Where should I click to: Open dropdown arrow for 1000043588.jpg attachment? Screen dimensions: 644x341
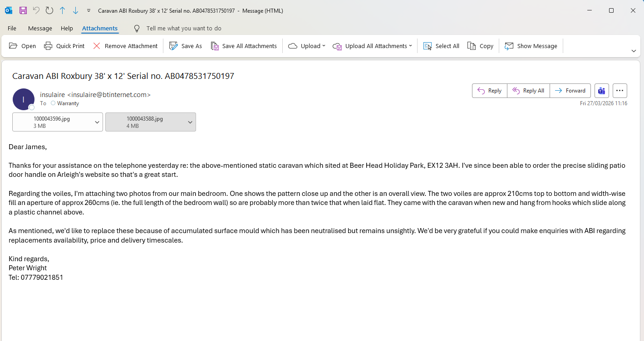tap(190, 122)
